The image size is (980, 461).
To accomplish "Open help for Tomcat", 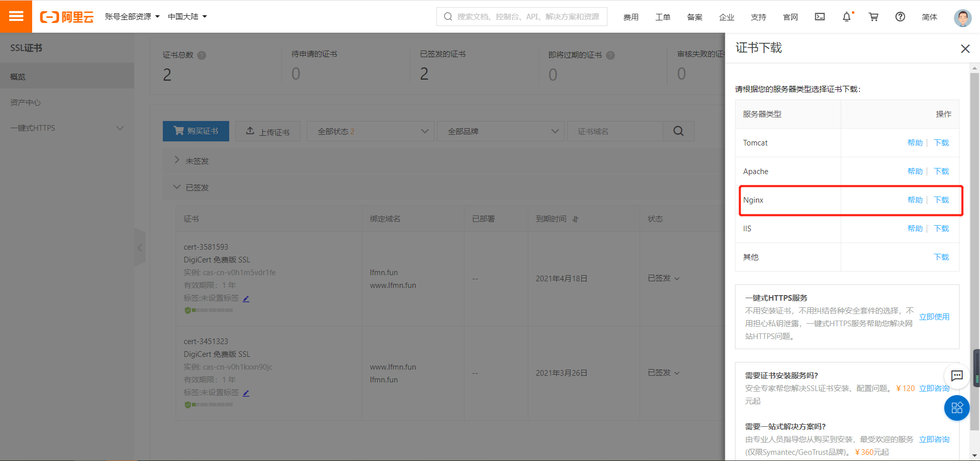I will coord(915,143).
